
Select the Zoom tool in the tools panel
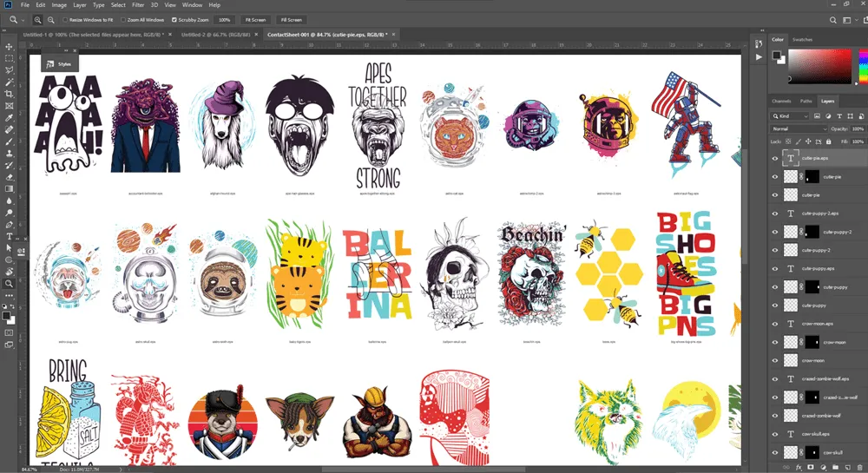click(9, 284)
